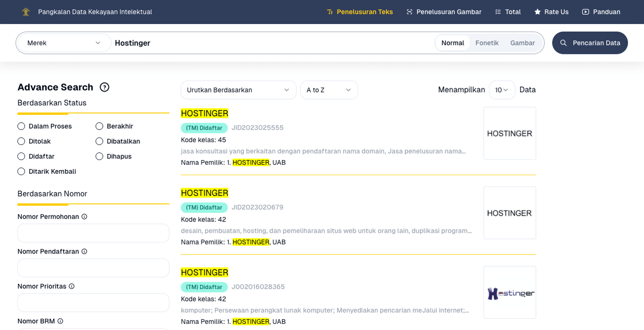This screenshot has height=330, width=644.
Task: Click the Nomor Pendaftaran input field
Action: (93, 268)
